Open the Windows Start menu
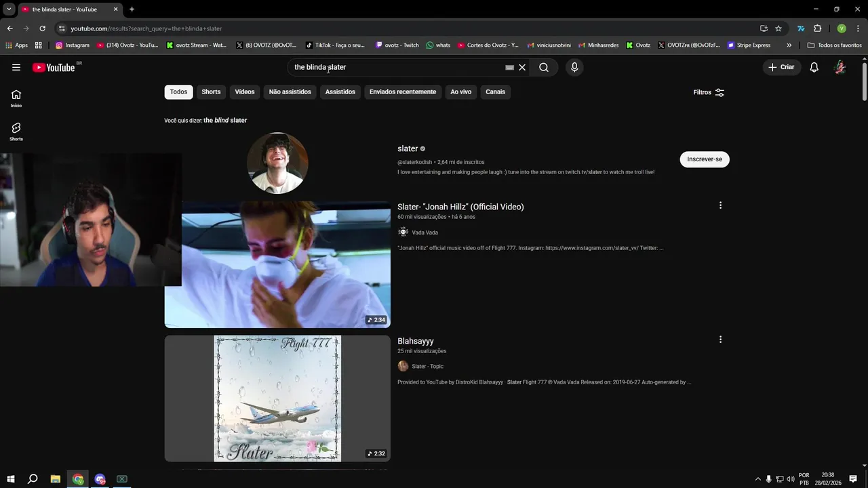 [10, 479]
